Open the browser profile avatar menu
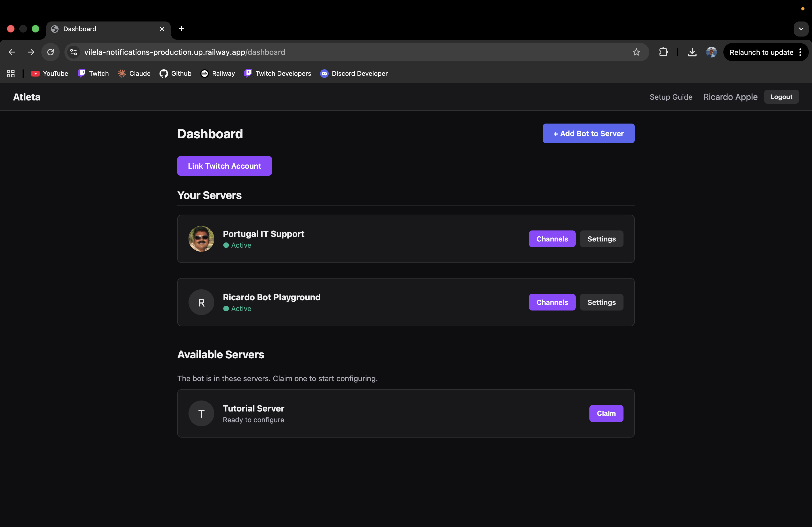Screen dimensions: 812x527 [711, 52]
